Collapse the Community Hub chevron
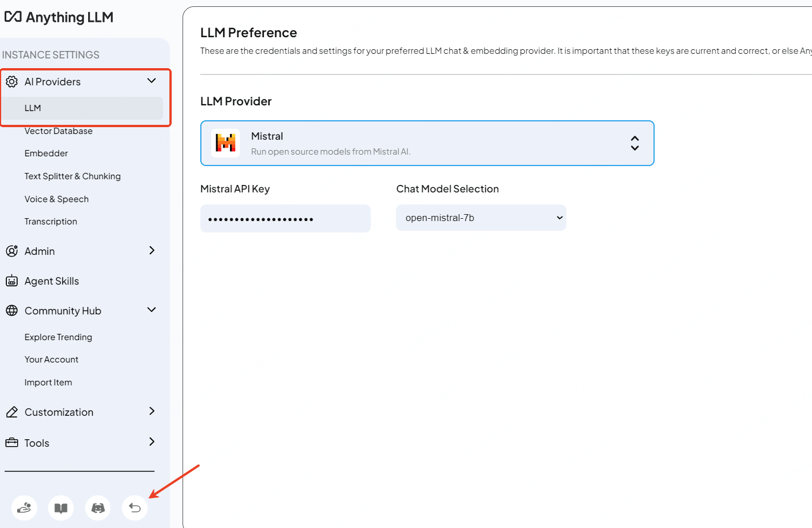This screenshot has height=528, width=812. click(x=152, y=310)
